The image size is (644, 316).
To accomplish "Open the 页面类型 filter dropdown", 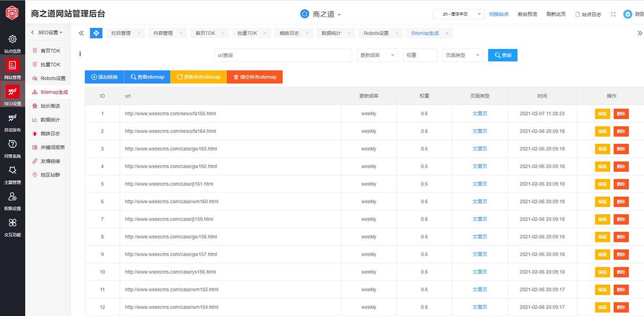I will point(462,55).
